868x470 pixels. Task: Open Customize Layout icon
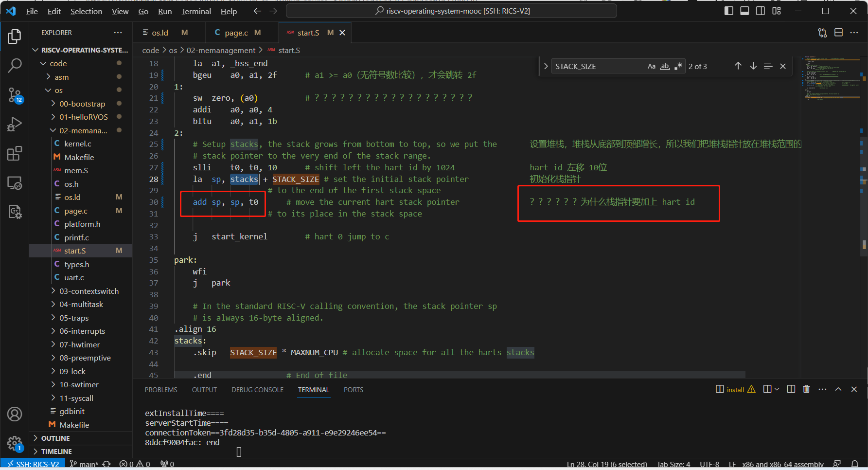[x=777, y=11]
